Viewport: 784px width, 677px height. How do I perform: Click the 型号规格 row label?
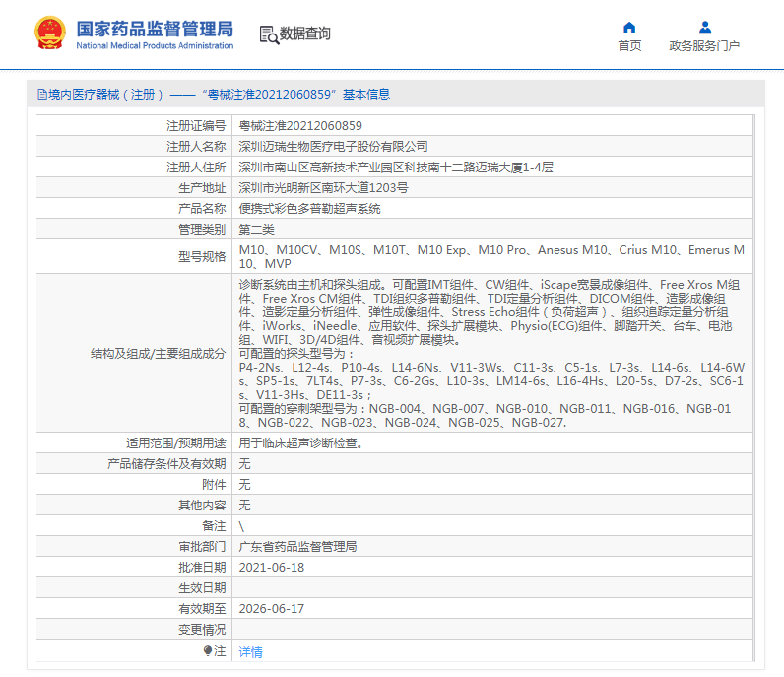[x=202, y=256]
